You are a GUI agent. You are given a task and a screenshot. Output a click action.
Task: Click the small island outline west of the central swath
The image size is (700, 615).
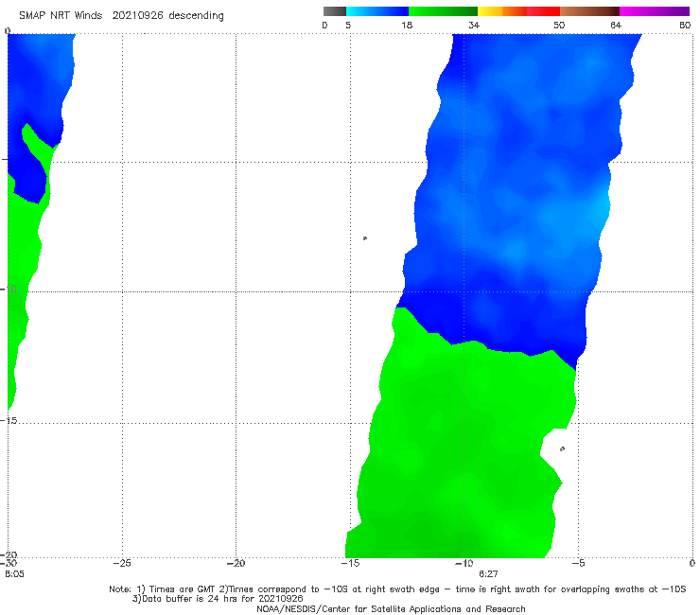pos(365,238)
